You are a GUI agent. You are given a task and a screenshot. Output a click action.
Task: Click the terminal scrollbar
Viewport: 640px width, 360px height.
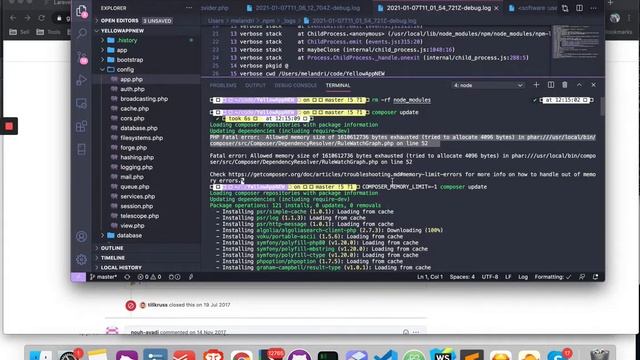point(602,106)
